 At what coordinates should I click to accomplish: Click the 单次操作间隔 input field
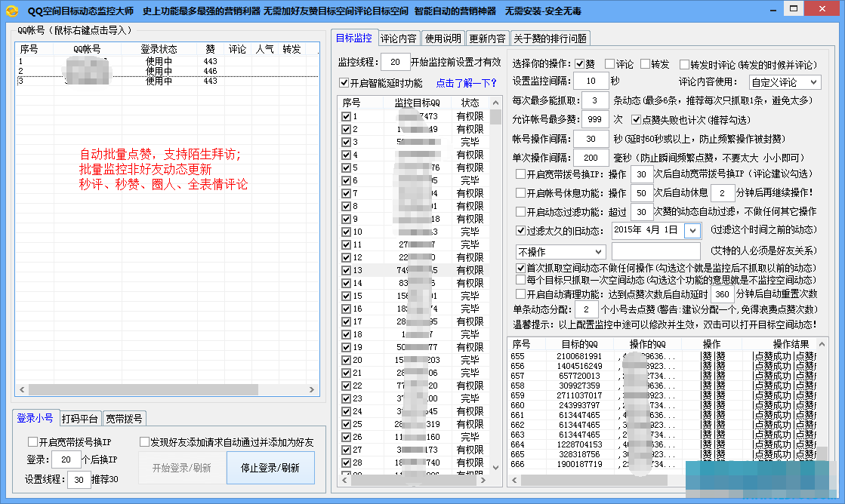[591, 158]
